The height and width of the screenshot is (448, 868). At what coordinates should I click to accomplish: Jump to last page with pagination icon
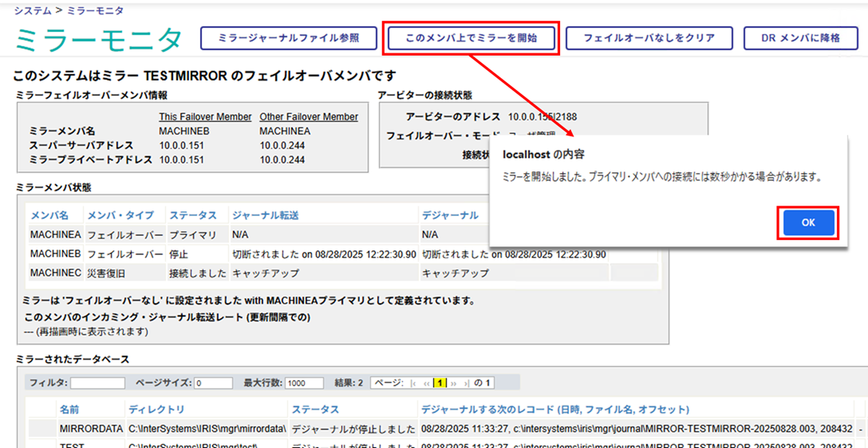click(467, 383)
